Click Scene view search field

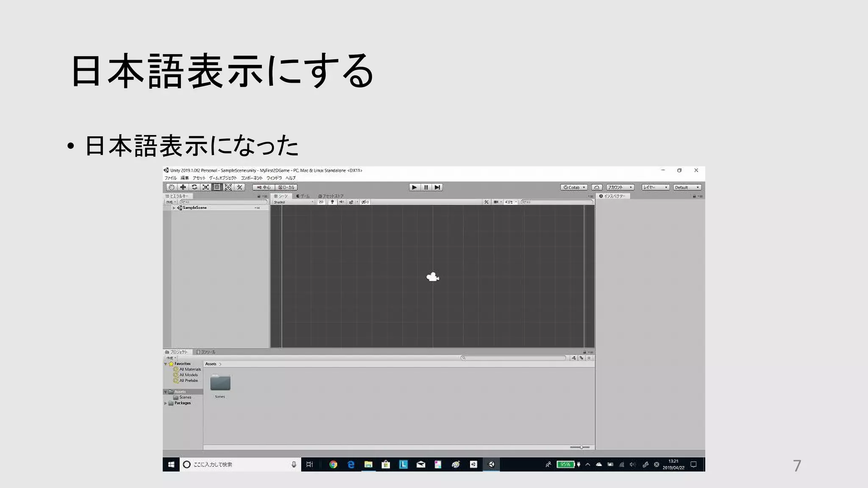click(556, 202)
